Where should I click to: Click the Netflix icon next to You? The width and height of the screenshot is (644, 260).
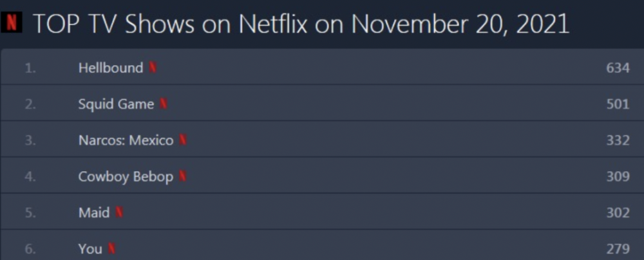click(112, 248)
